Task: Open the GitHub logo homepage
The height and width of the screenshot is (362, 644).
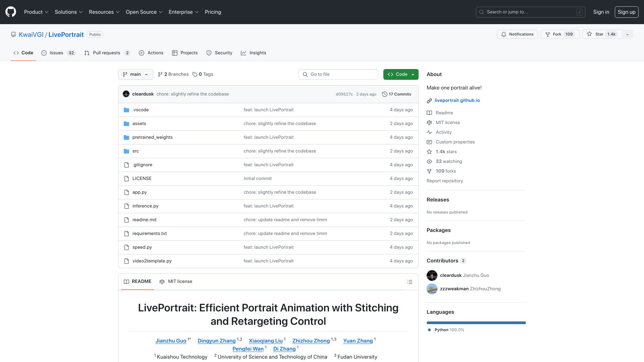Action: point(11,12)
